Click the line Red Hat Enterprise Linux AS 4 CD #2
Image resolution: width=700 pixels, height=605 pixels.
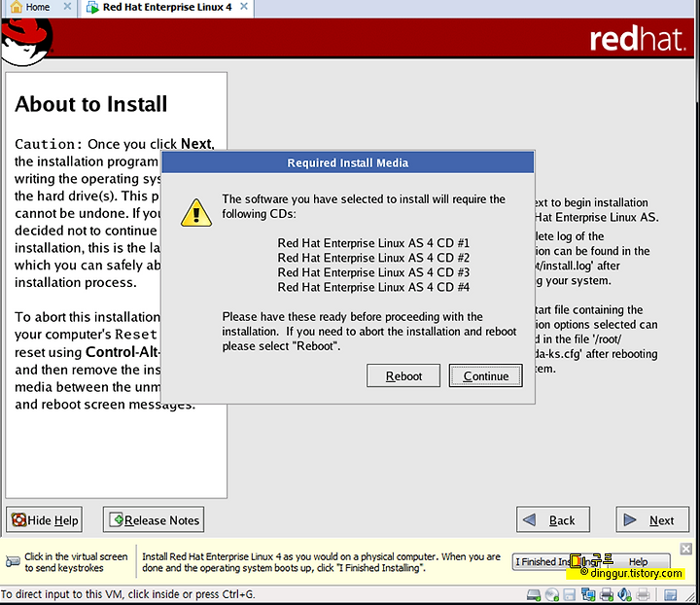point(373,258)
